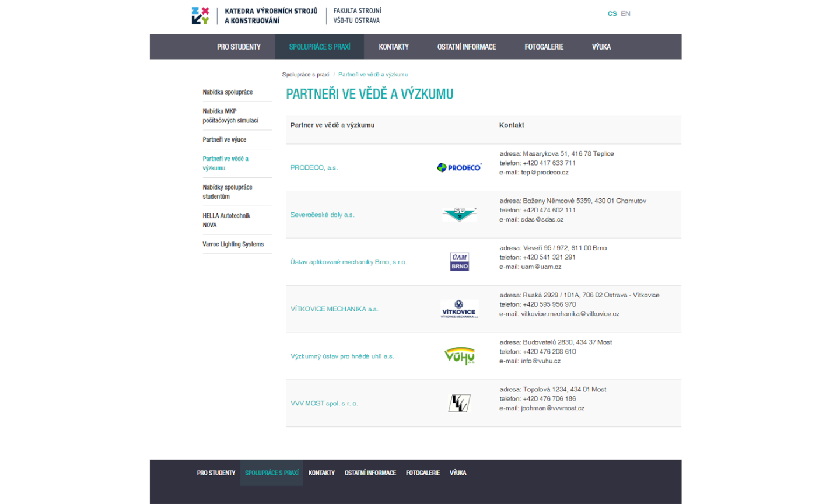Click e-mail info@vuhu.cz
Viewport: 840px width, 504px height.
pos(541,361)
